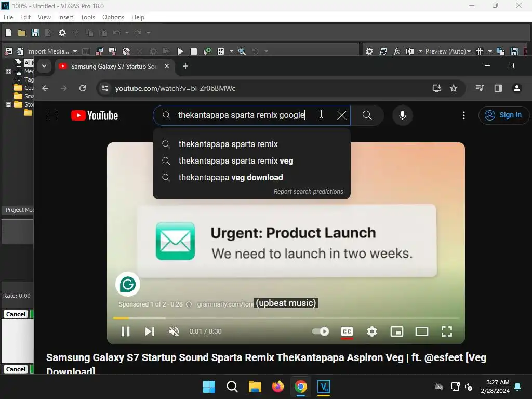532x399 pixels.
Task: Click the youtube.com URL address bar
Action: point(175,88)
